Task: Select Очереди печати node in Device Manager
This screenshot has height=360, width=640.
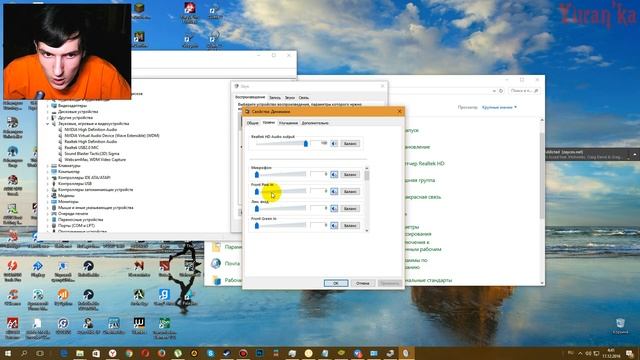Action: point(73,213)
